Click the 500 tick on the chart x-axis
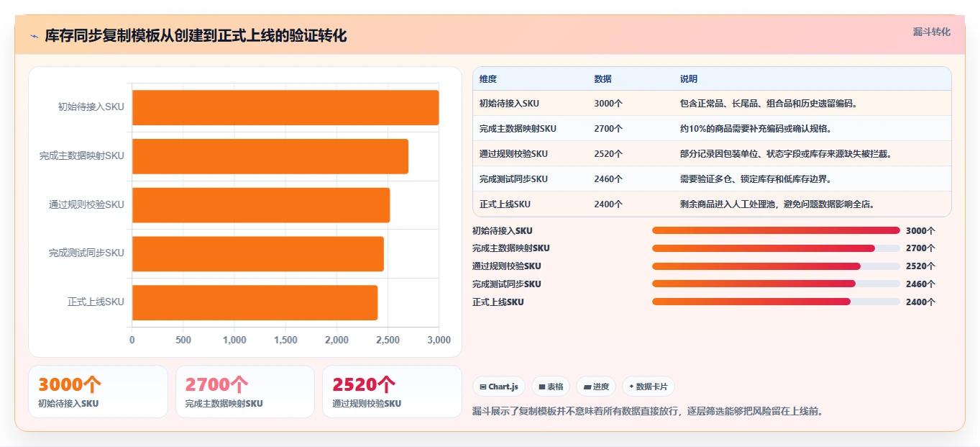 183,340
